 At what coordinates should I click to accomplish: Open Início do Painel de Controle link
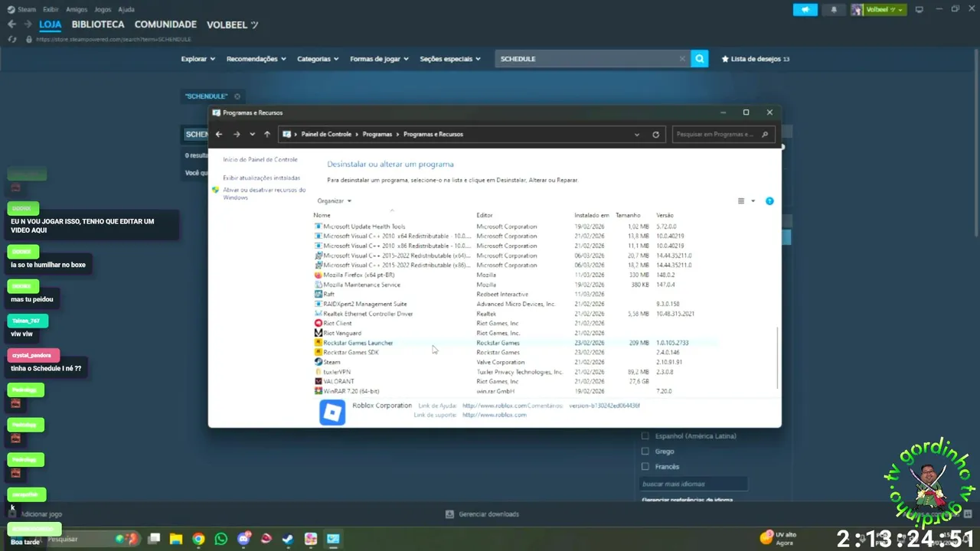[x=260, y=159]
